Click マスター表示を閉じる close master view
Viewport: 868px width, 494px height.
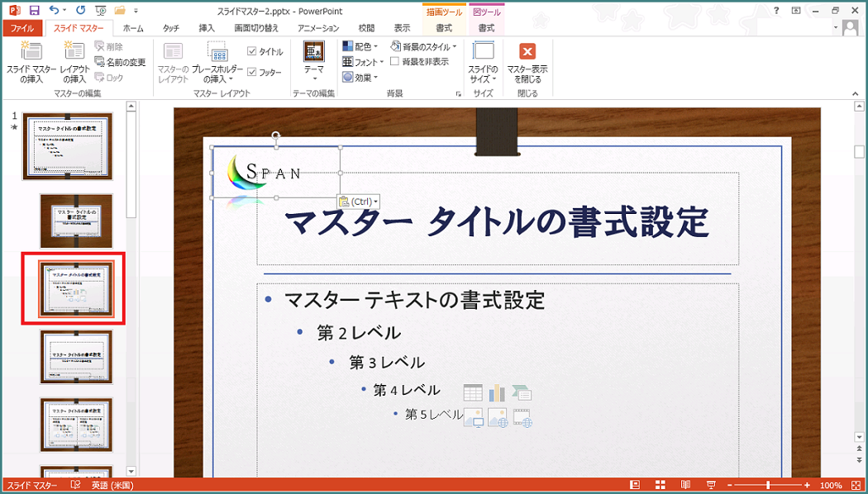[x=527, y=63]
